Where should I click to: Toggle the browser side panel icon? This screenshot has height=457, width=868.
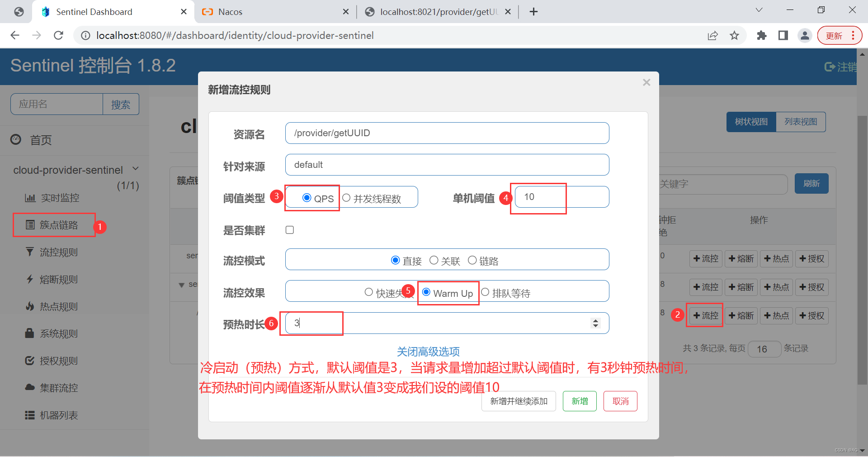pyautogui.click(x=783, y=35)
